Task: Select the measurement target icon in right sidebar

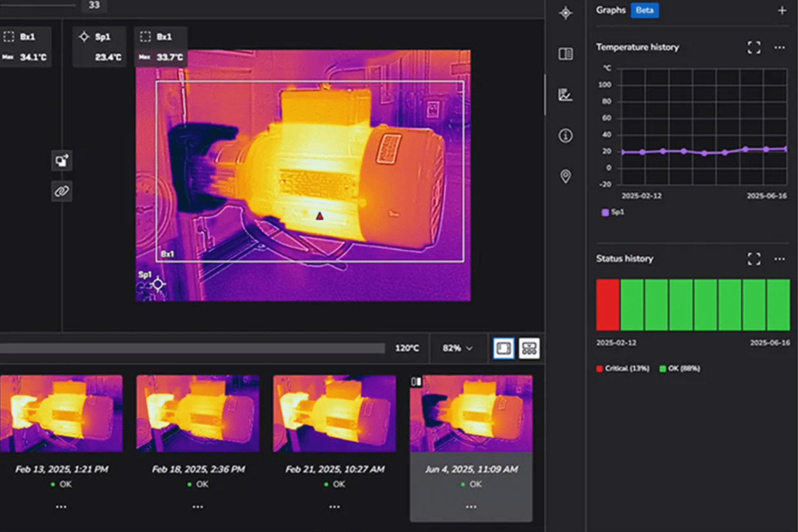Action: 565,13
